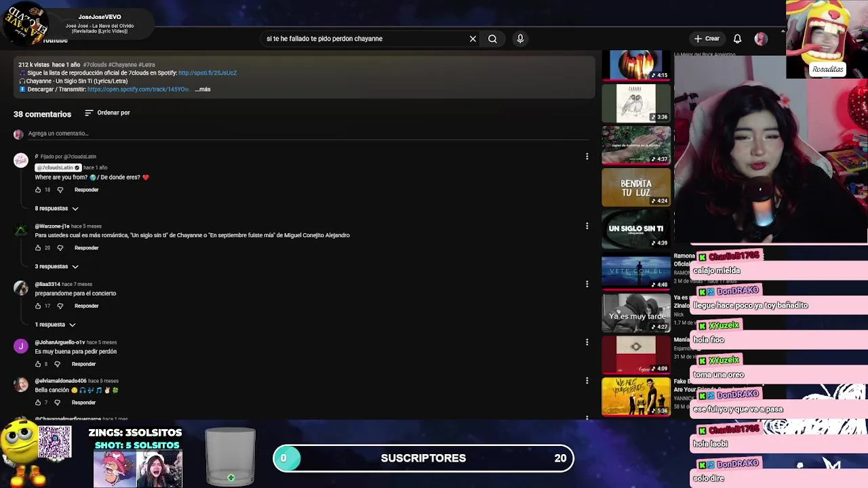Open the 4:15 suggested video thumbnail

tap(636, 66)
